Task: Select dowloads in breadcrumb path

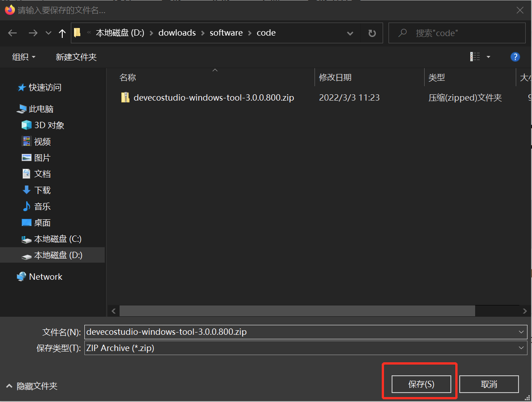Action: 177,32
